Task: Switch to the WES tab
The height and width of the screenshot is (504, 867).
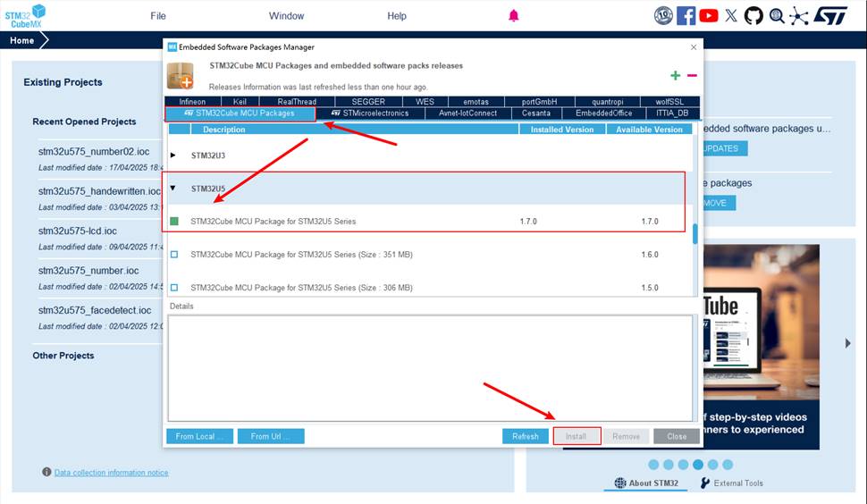Action: pyautogui.click(x=425, y=102)
